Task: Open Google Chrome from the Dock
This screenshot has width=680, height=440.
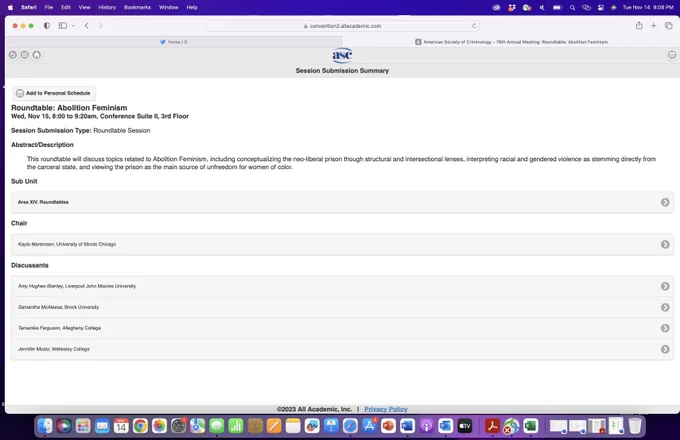Action: (140, 426)
